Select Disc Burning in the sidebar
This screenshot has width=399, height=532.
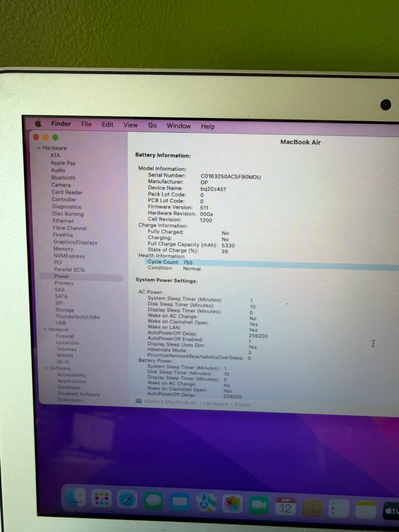point(68,214)
